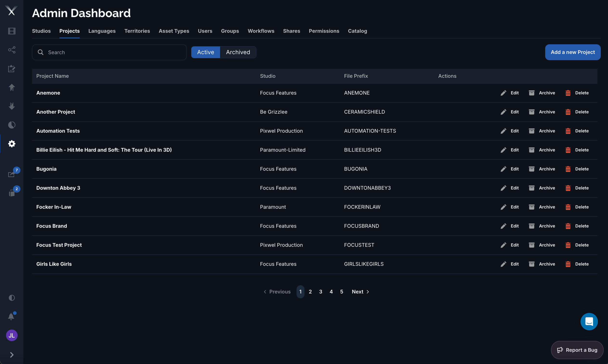Go to page 5

coord(342,292)
